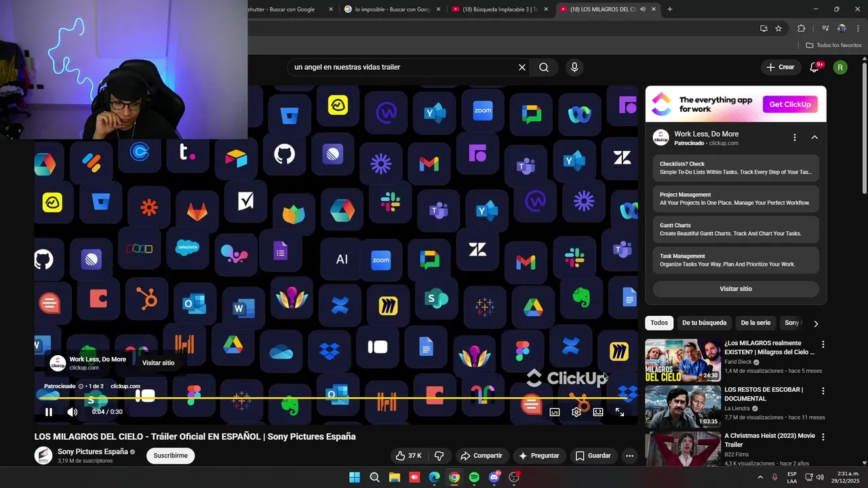Open the Project Management ad link
Screen dimensions: 868x488
[x=736, y=199]
